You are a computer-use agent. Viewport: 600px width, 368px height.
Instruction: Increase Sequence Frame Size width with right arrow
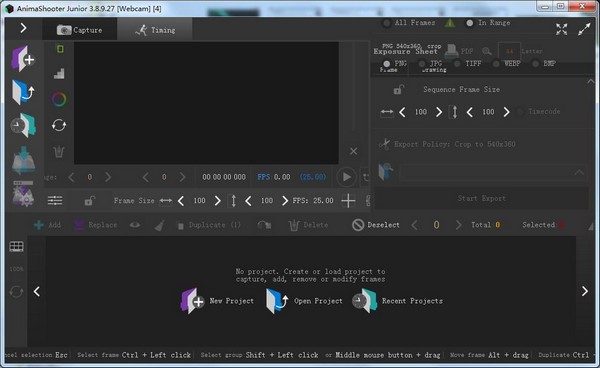(x=439, y=112)
